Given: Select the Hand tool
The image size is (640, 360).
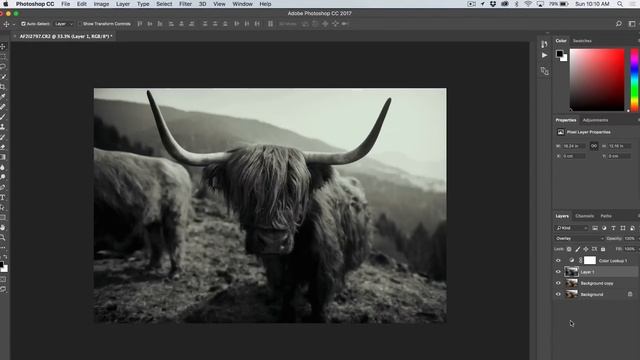Looking at the screenshot, I should [3, 227].
